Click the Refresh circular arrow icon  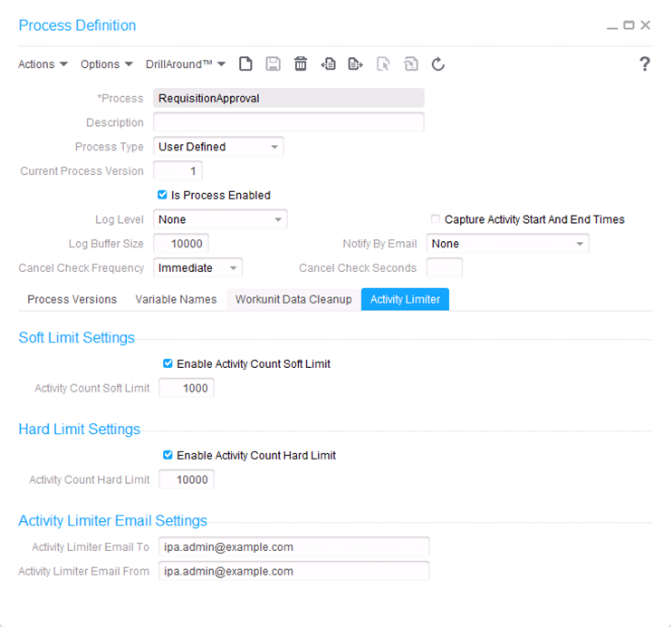click(438, 64)
